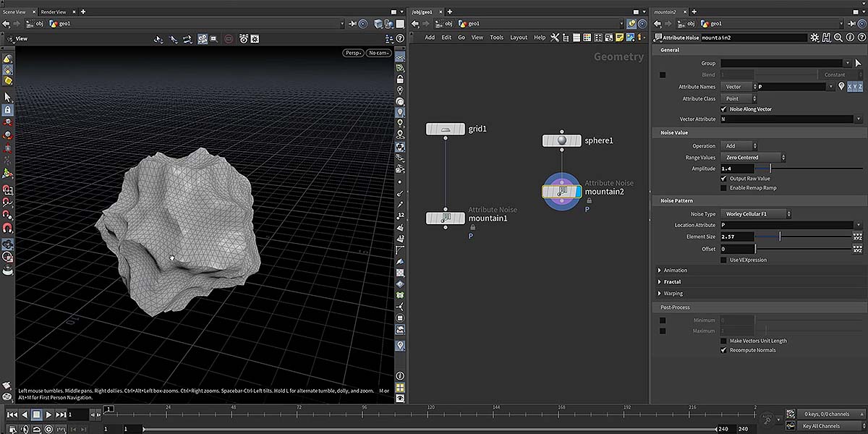Select the Select tool arrow in left toolbar
Viewport: 868px width, 434px height.
click(x=7, y=96)
